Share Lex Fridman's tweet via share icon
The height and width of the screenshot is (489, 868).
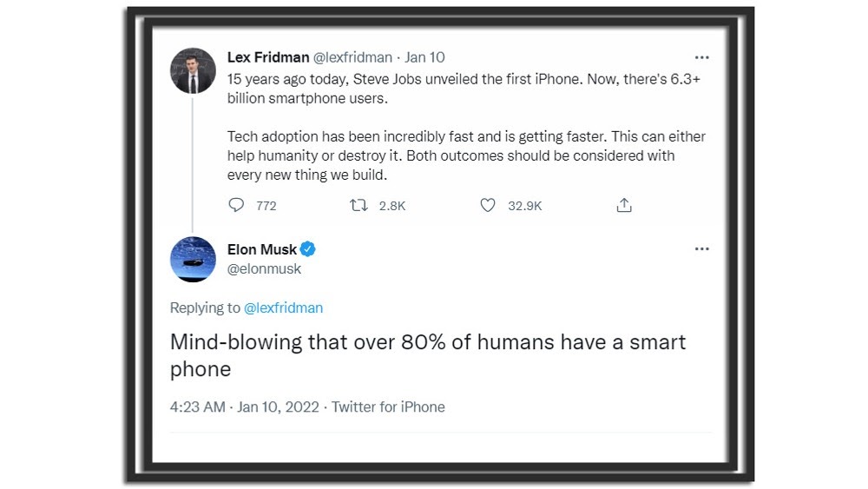[624, 205]
